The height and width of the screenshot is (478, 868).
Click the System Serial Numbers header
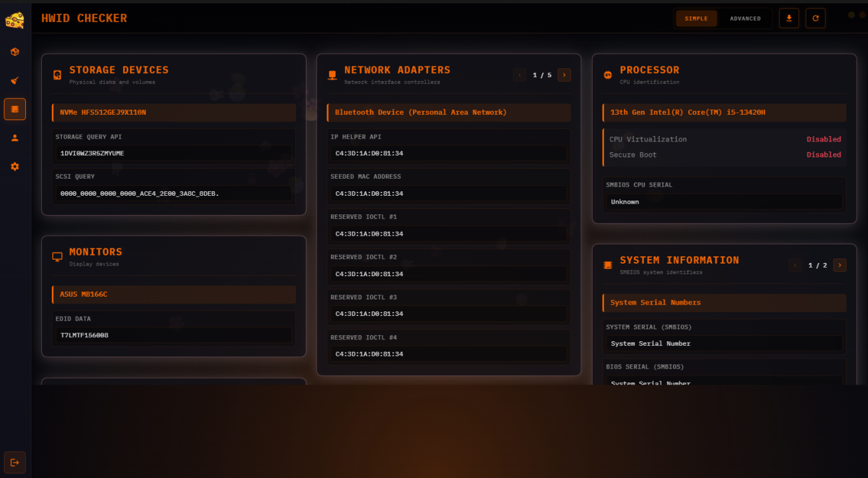724,303
